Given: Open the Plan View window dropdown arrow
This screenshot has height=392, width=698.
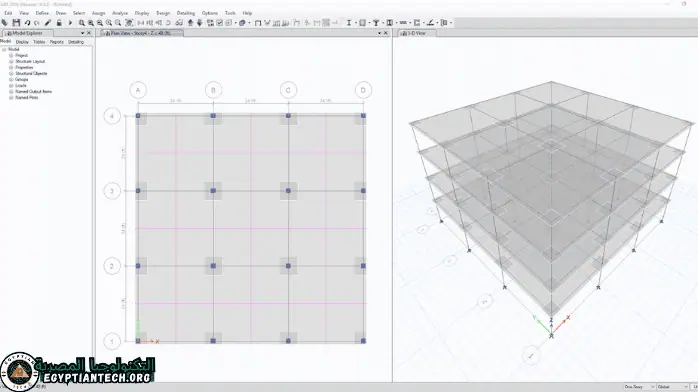Looking at the screenshot, I should [379, 33].
